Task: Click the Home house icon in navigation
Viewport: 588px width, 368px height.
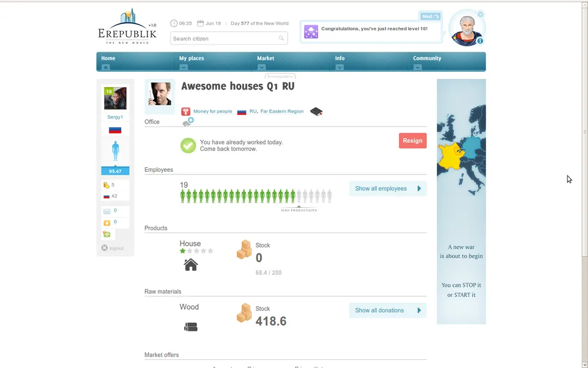Action: pos(106,67)
